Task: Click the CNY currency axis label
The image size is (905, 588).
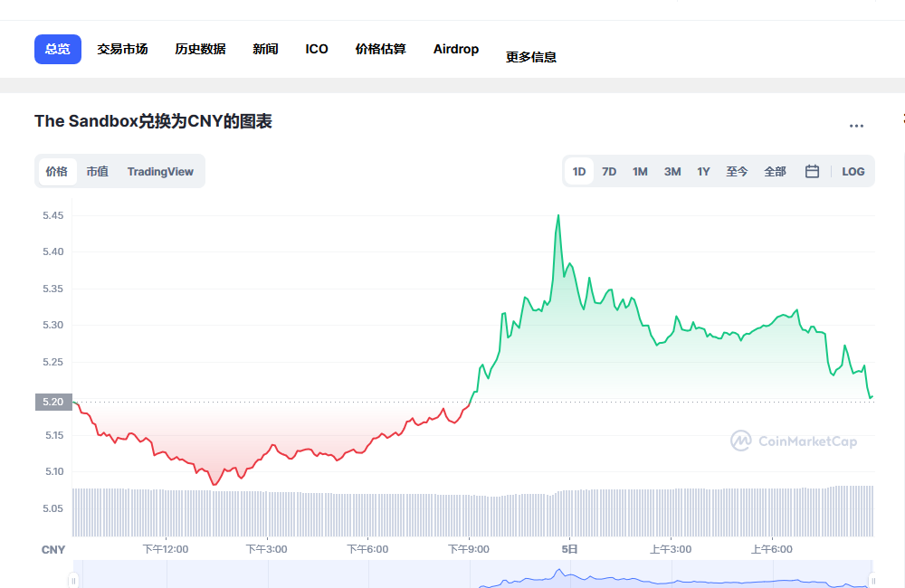Action: click(x=53, y=550)
